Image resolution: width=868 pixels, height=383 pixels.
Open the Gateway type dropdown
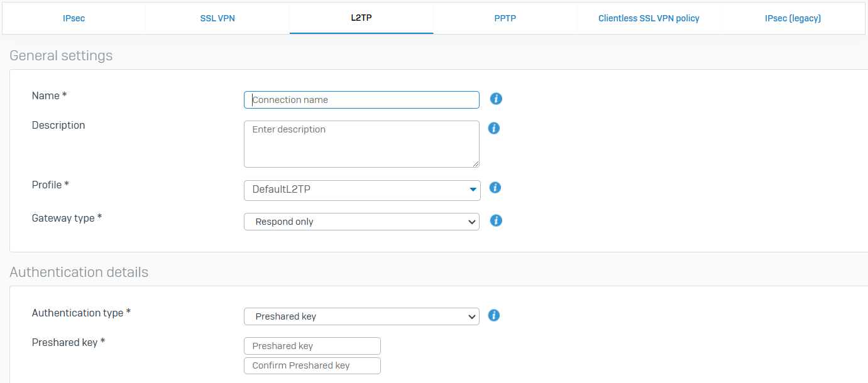(361, 222)
